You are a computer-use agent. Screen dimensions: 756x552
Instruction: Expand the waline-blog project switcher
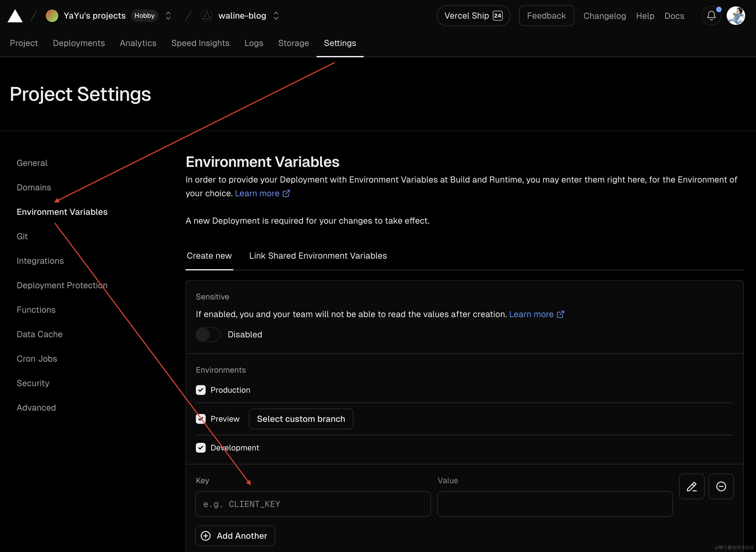pyautogui.click(x=276, y=16)
